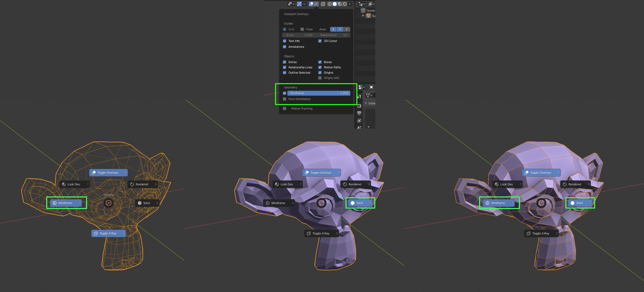Open the Active Tool wrench tab in Properties
Viewport: 644px width, 292px height.
359,96
